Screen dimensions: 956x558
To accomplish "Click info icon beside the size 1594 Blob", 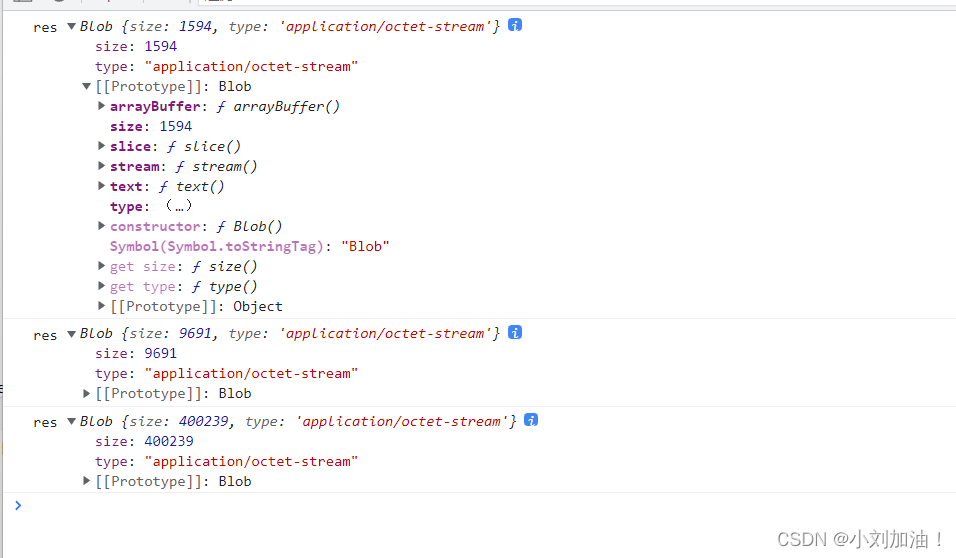I will [515, 25].
